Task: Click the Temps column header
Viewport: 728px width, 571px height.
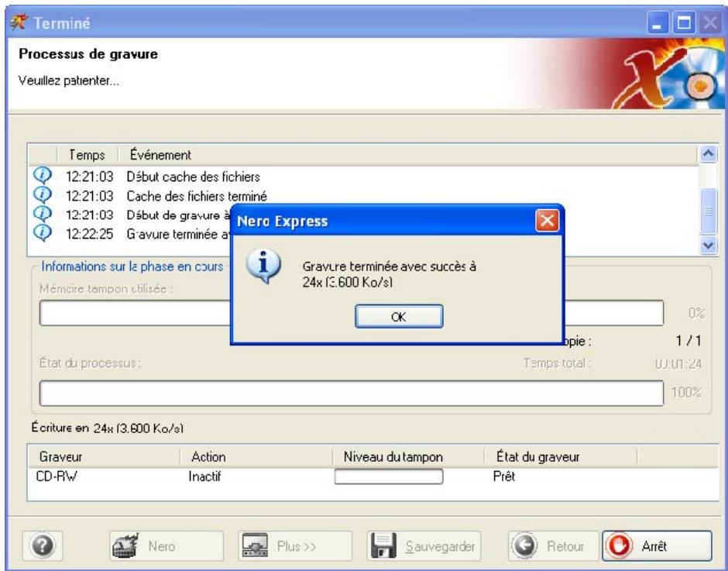Action: click(88, 155)
